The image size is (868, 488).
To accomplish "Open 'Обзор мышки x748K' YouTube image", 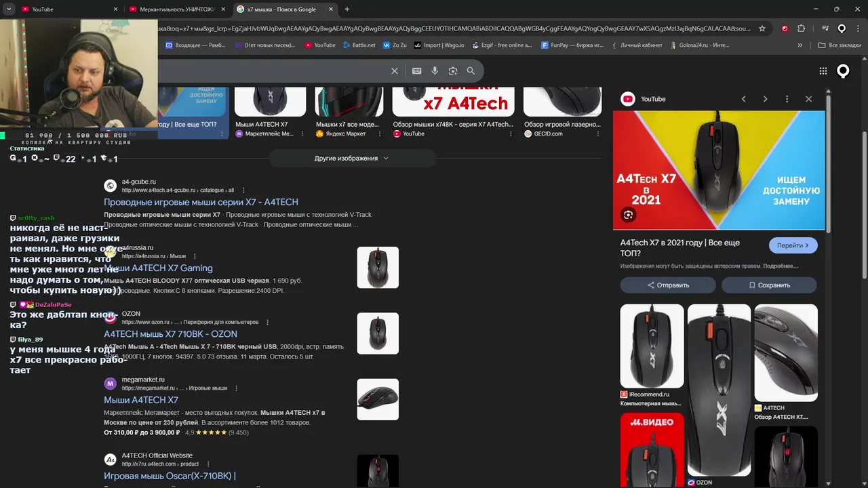I will pos(453,102).
